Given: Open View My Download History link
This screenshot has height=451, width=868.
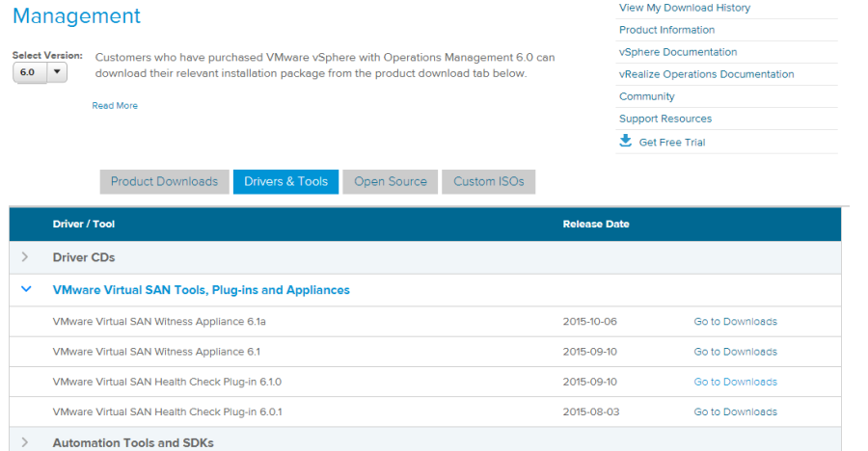Looking at the screenshot, I should [684, 8].
